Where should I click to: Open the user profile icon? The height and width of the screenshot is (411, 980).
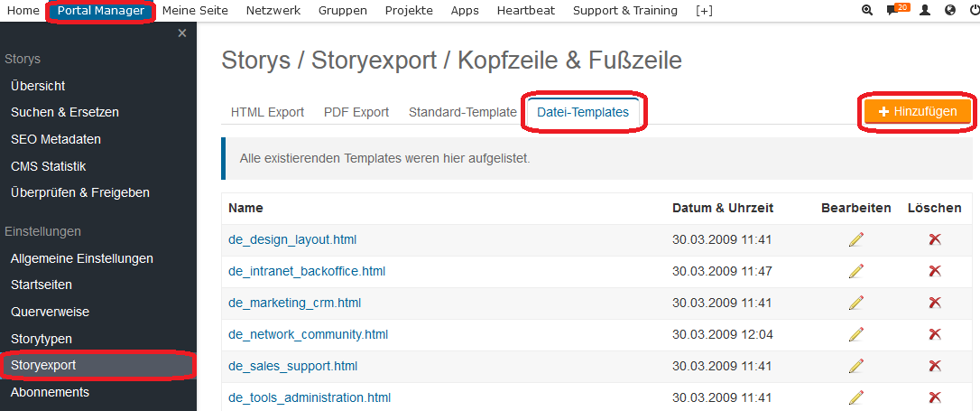pyautogui.click(x=925, y=11)
